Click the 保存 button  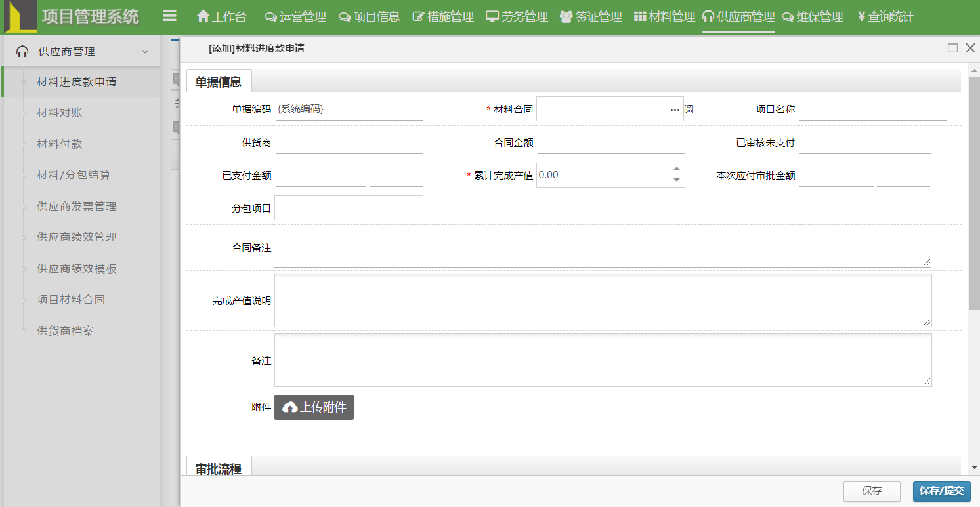coord(872,491)
